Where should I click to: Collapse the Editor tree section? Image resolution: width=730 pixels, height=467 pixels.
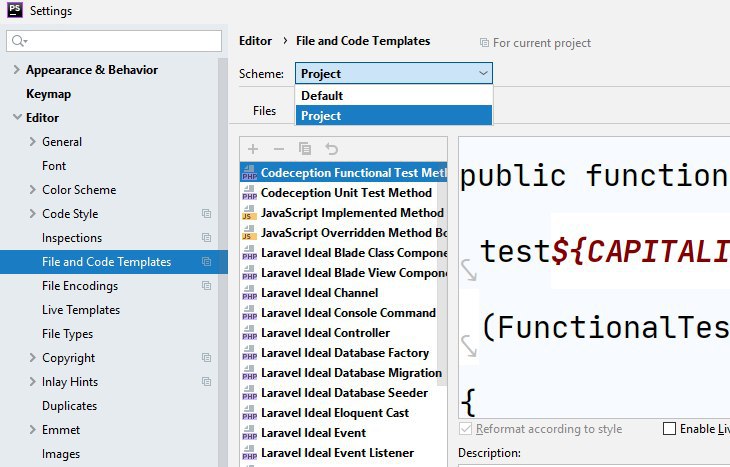[17, 117]
